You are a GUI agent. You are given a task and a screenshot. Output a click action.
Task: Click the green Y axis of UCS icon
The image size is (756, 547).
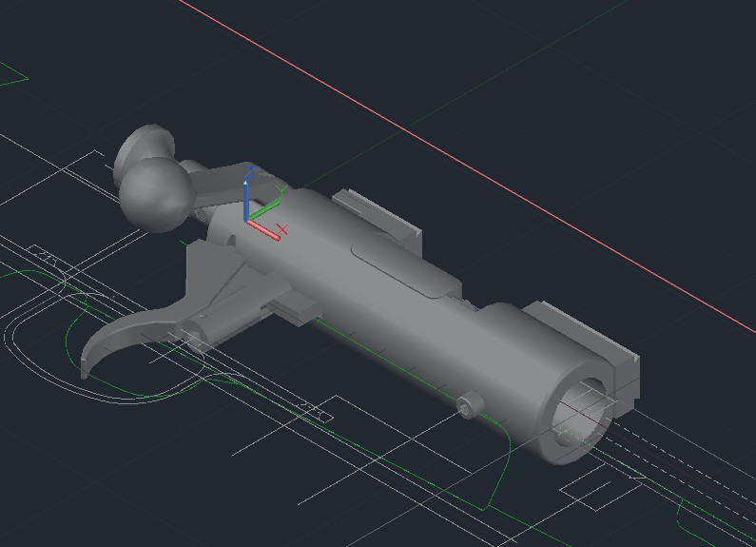pos(264,209)
